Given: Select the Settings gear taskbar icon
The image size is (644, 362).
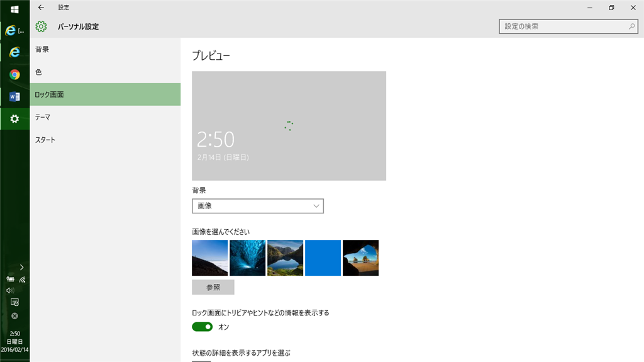Looking at the screenshot, I should point(14,119).
